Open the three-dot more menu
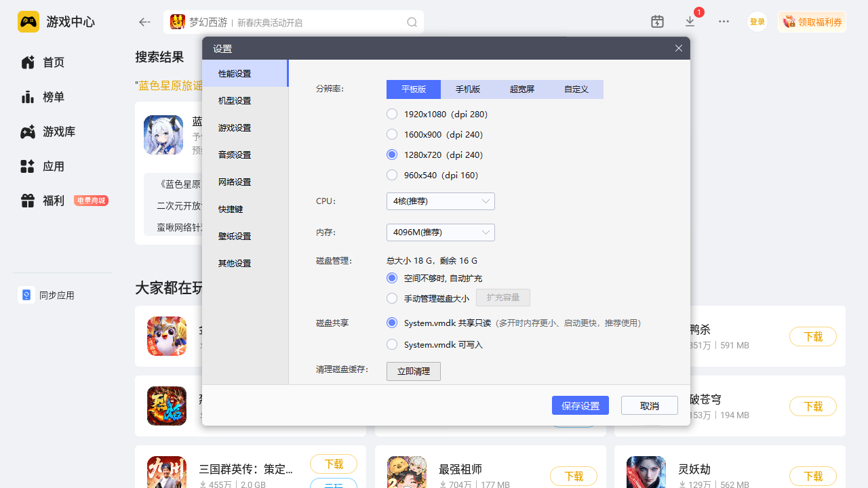The image size is (868, 488). point(724,22)
